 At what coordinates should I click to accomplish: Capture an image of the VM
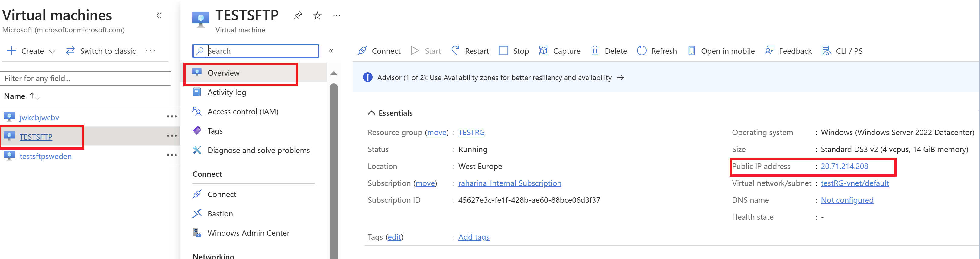pyautogui.click(x=560, y=50)
